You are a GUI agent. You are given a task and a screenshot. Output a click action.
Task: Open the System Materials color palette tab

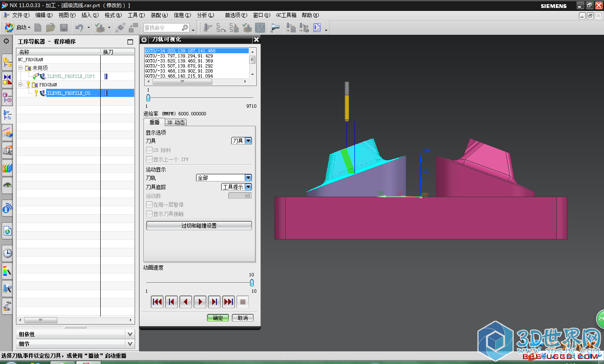(x=7, y=271)
